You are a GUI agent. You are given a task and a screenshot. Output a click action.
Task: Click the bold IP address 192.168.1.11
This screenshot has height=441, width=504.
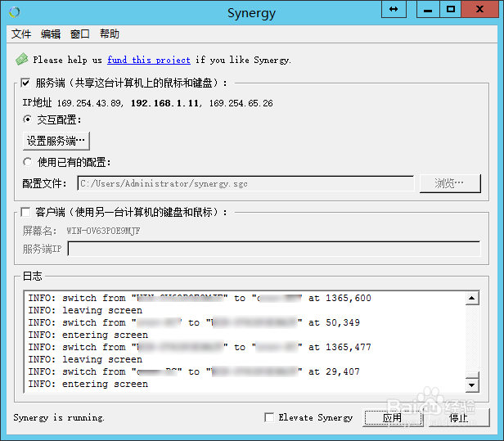pyautogui.click(x=164, y=103)
